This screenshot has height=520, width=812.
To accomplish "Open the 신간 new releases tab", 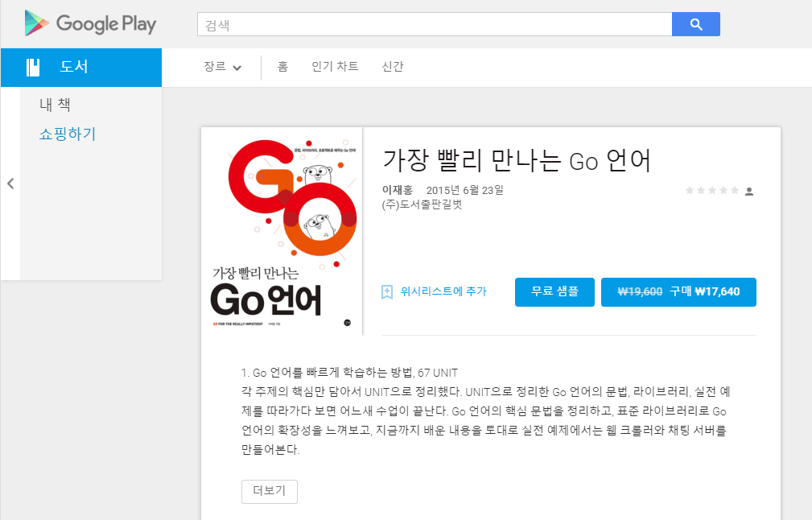I will point(393,67).
